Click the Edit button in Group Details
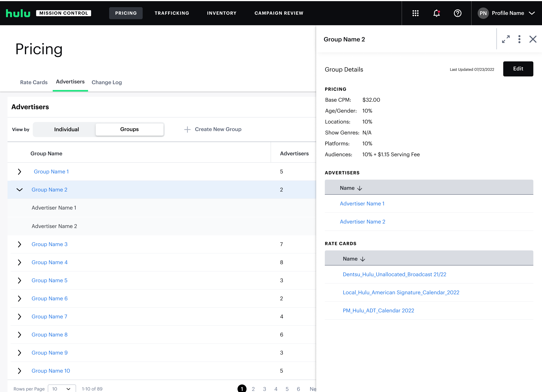 coord(518,69)
